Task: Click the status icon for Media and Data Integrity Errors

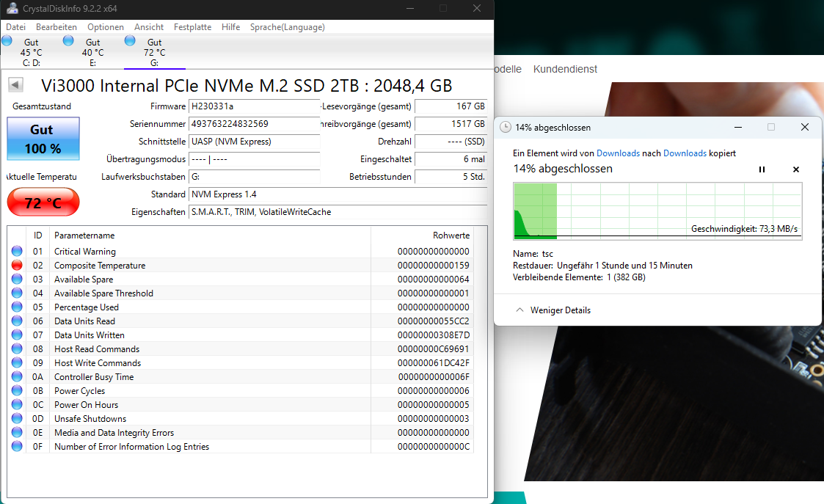Action: point(17,433)
